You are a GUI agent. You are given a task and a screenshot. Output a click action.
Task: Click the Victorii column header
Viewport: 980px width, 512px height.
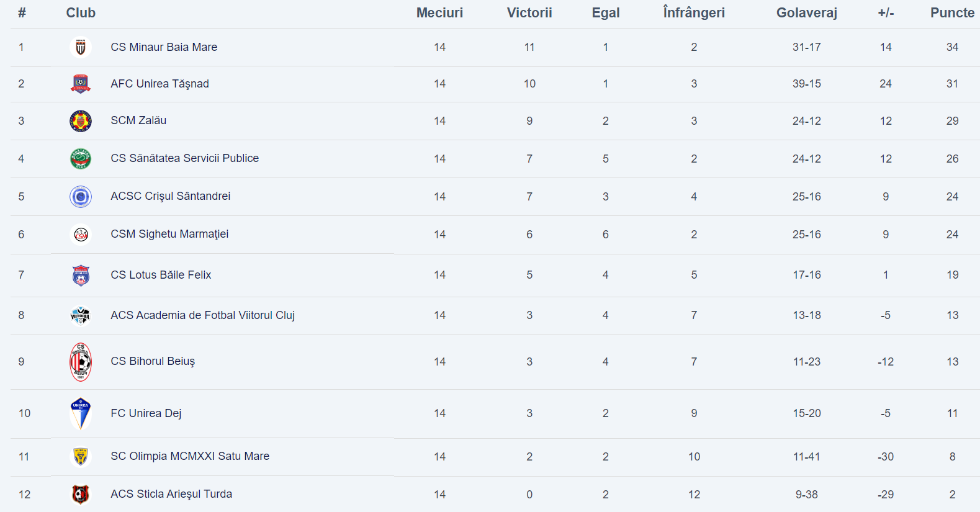(x=529, y=13)
